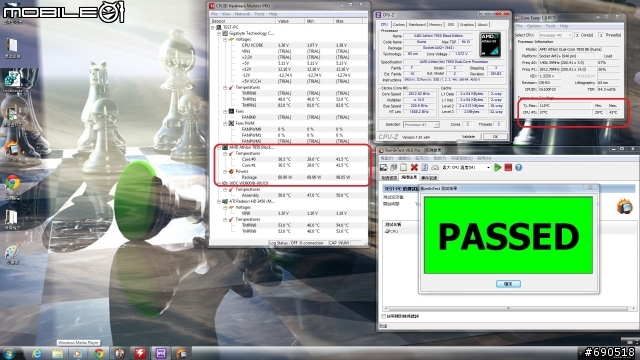Click the Voltages node icon in Hardware Monitor

pos(231,40)
